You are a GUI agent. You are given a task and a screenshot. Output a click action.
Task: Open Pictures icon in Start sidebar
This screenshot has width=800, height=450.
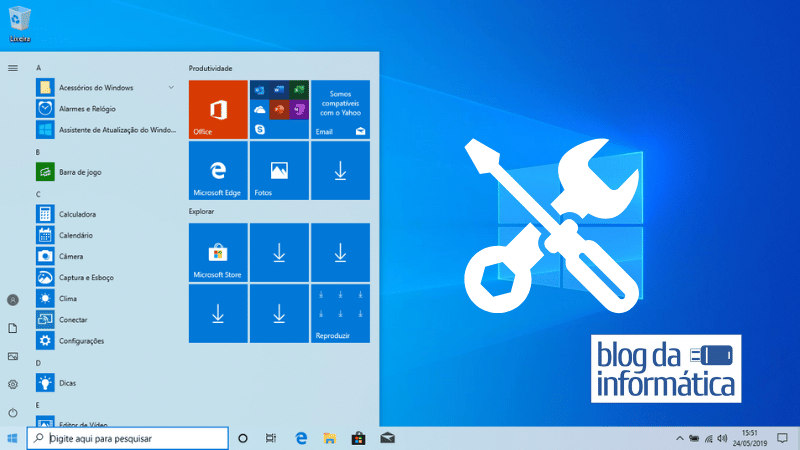point(13,356)
